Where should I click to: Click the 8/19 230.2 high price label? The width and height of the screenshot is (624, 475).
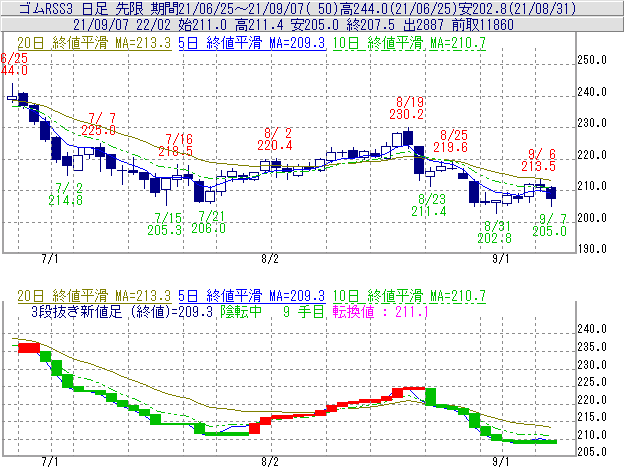click(407, 108)
